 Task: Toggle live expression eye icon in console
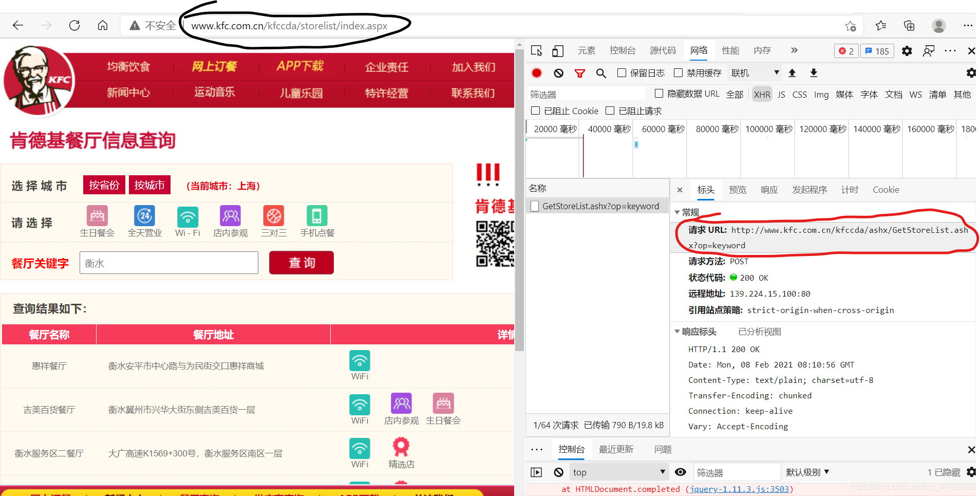[680, 472]
